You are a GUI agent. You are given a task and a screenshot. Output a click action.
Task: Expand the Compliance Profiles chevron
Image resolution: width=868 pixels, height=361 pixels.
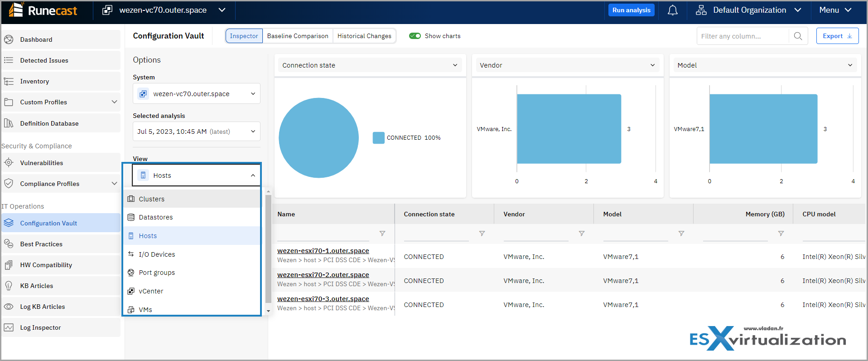(114, 184)
